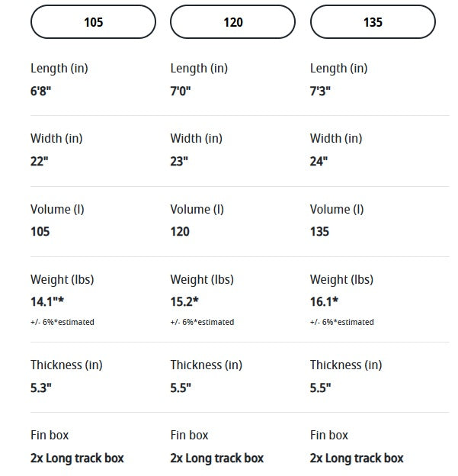Click the estimated note under 16.1 weight
458x476 pixels.
(342, 322)
